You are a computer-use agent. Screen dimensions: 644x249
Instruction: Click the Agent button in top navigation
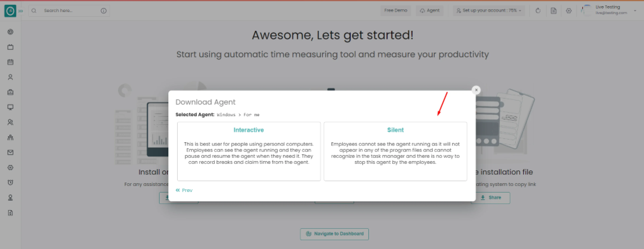[x=431, y=10]
